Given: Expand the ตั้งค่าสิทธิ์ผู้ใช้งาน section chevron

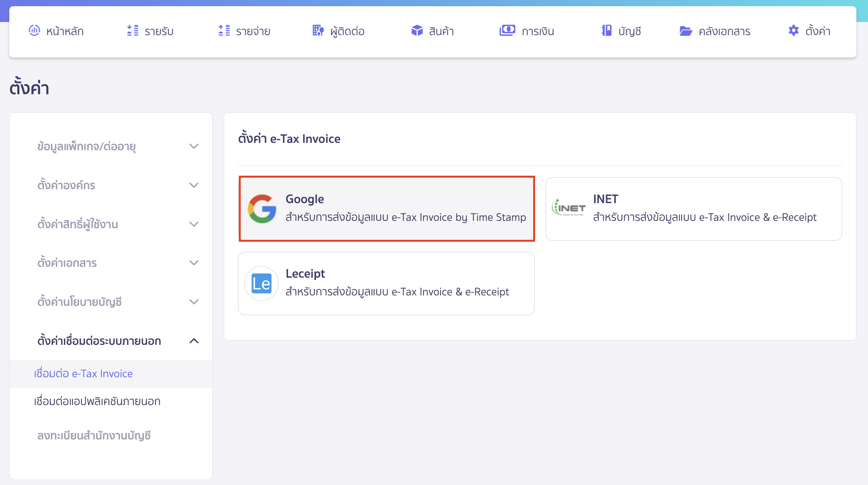Looking at the screenshot, I should click(194, 224).
